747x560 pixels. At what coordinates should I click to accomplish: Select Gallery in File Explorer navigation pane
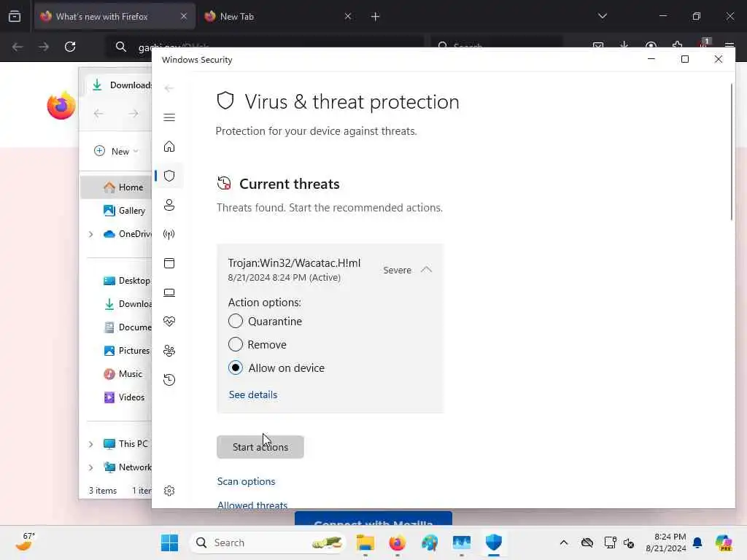[x=124, y=211]
